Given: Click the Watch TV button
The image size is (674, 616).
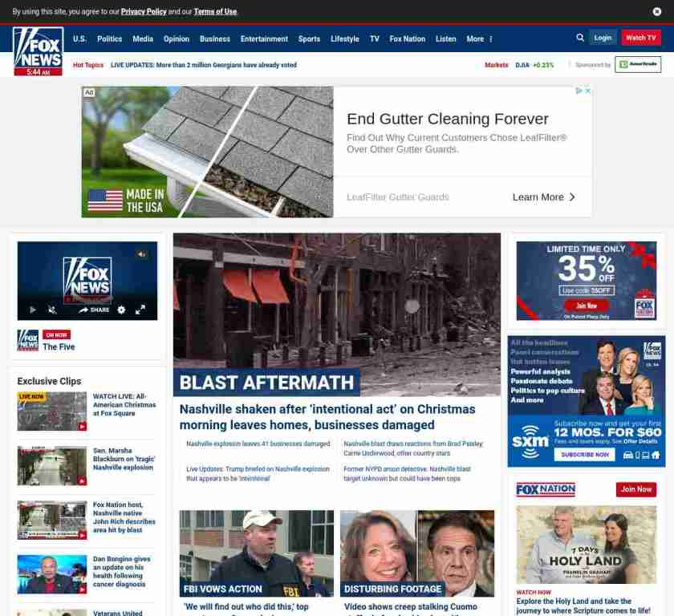Looking at the screenshot, I should (641, 38).
